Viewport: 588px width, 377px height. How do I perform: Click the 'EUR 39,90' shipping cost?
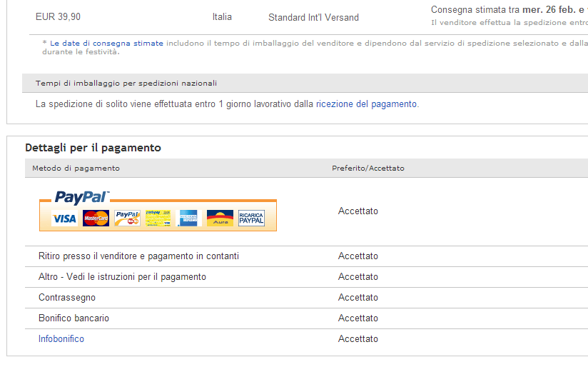[58, 17]
